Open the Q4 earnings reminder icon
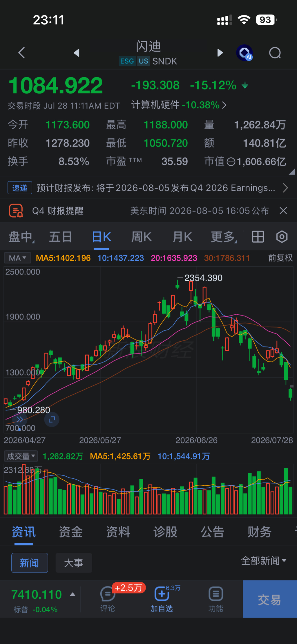297x644 pixels. tap(16, 211)
